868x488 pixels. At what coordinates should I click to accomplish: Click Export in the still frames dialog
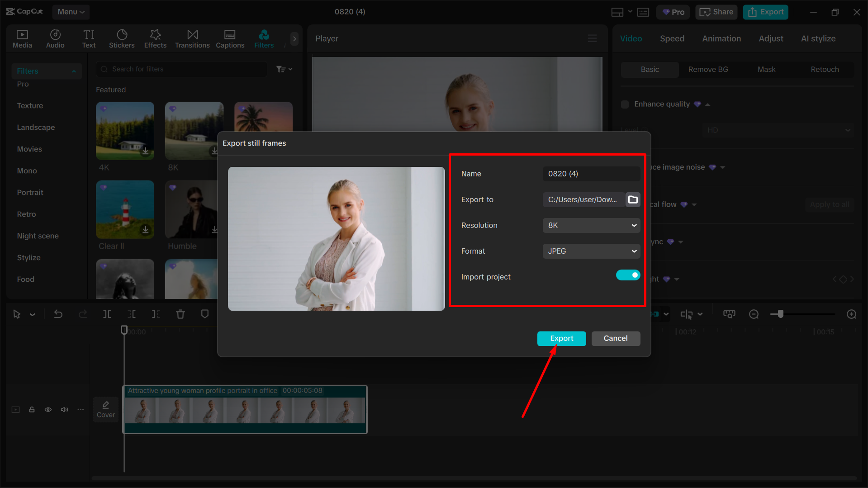coord(561,338)
